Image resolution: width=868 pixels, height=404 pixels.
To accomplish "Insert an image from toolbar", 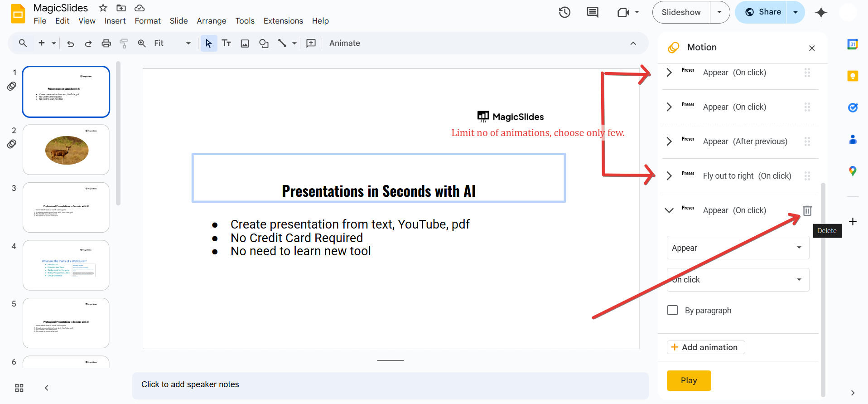I will coord(245,44).
